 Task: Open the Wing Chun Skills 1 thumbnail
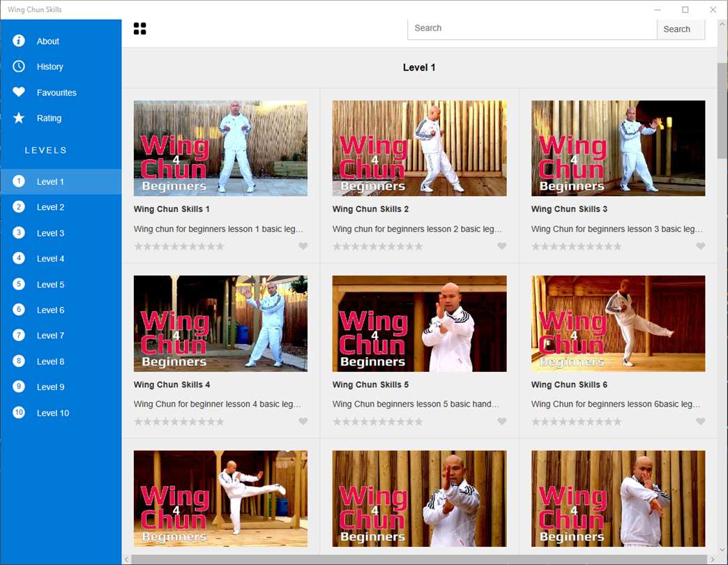point(220,148)
